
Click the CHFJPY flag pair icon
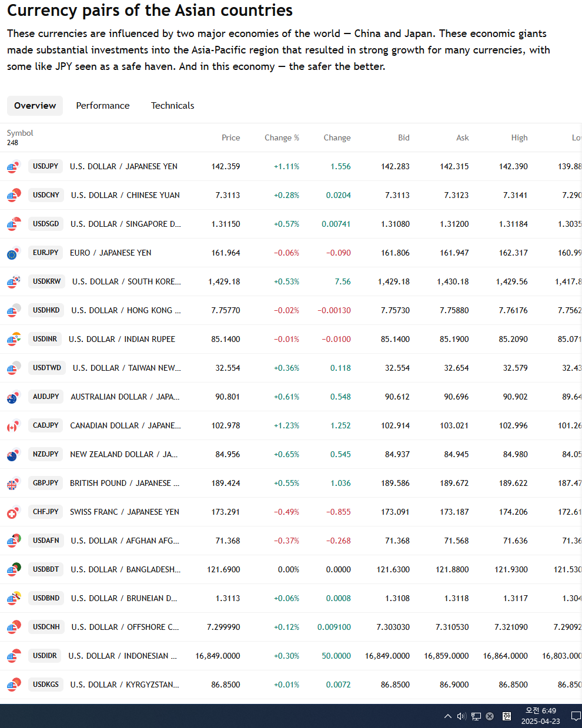tap(14, 512)
